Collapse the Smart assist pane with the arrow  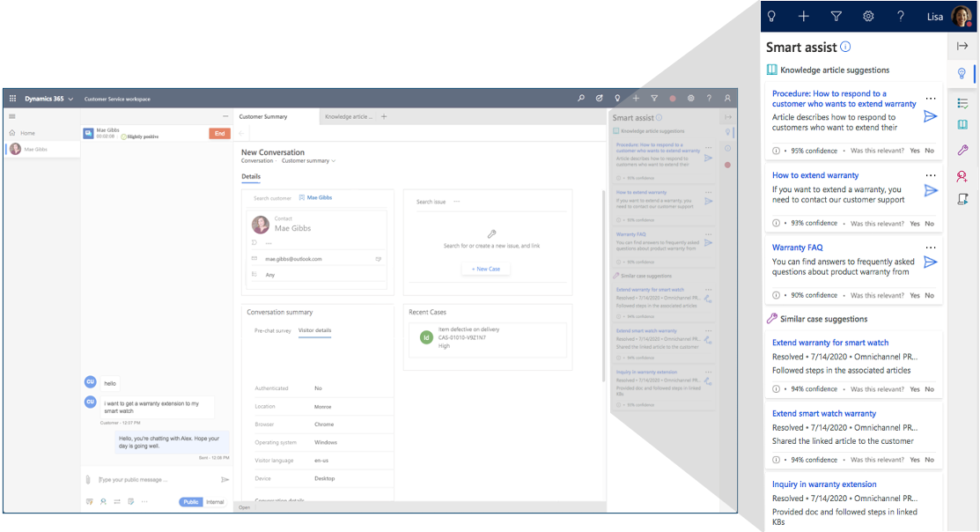click(963, 46)
